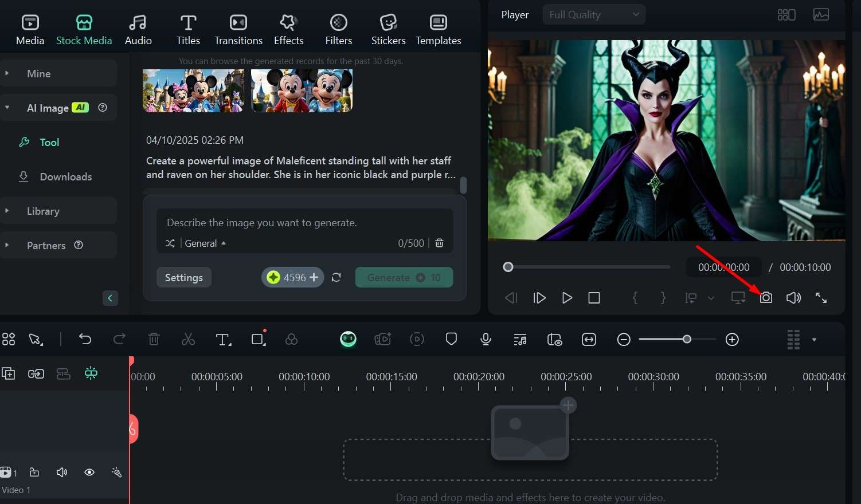This screenshot has width=861, height=504.
Task: Open the Stickers tab
Action: (389, 30)
